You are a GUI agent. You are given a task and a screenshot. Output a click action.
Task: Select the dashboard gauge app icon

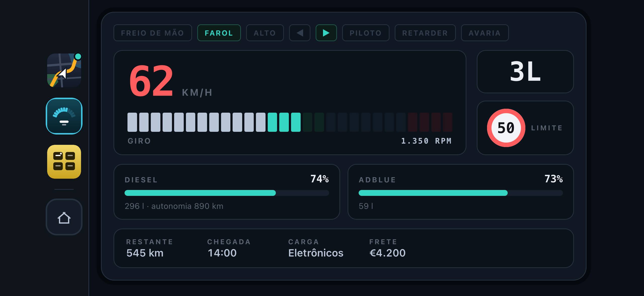pos(64,116)
